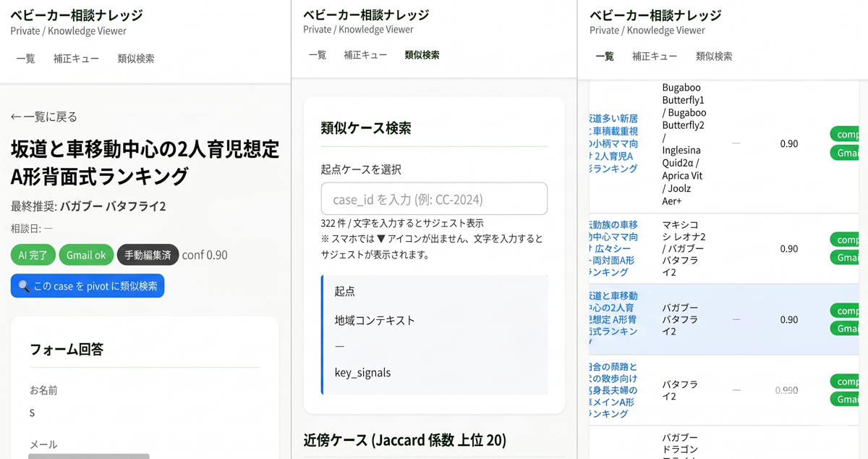This screenshot has width=868, height=459.
Task: Open the マキシコシ レオナ2 row's case link
Action: tap(613, 248)
